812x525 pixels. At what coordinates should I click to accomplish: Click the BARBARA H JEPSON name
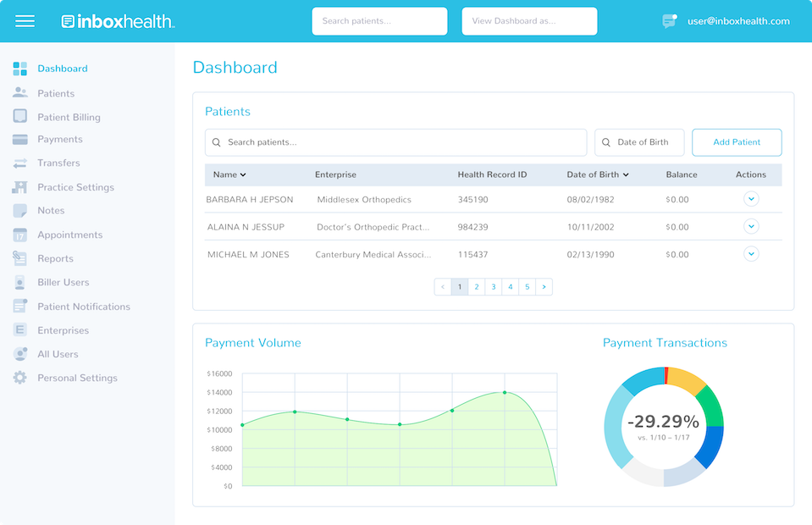coord(250,200)
